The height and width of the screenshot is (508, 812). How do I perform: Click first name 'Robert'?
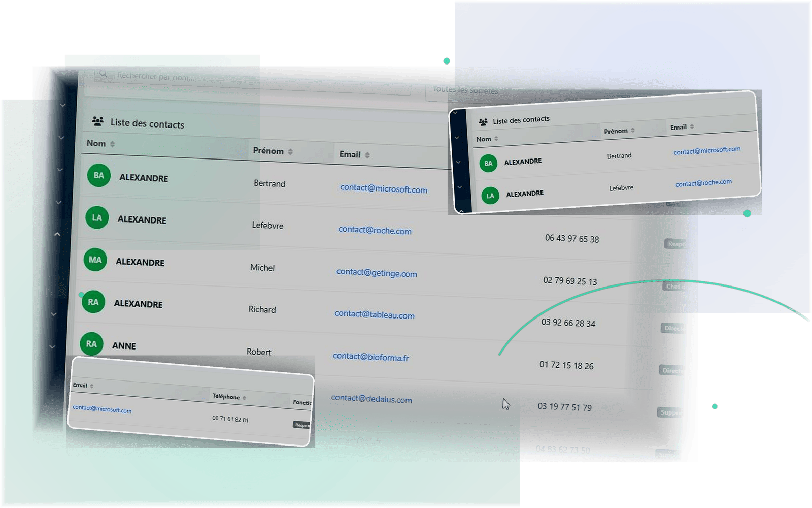pos(259,352)
